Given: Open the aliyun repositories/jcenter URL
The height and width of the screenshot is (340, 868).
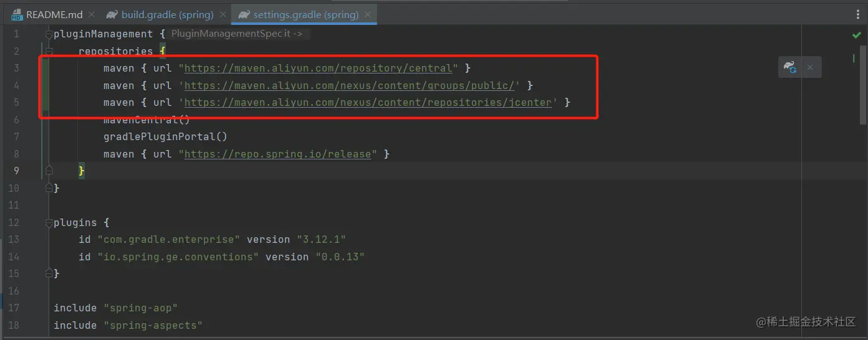Looking at the screenshot, I should pos(368,103).
